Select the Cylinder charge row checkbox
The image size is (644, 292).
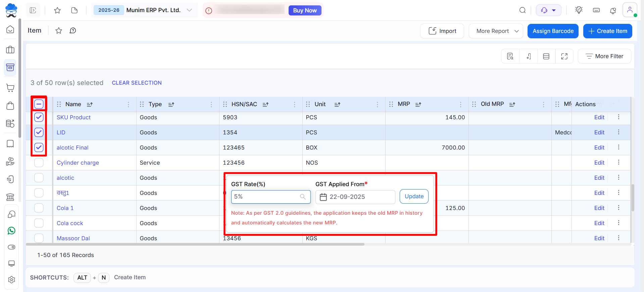[39, 163]
